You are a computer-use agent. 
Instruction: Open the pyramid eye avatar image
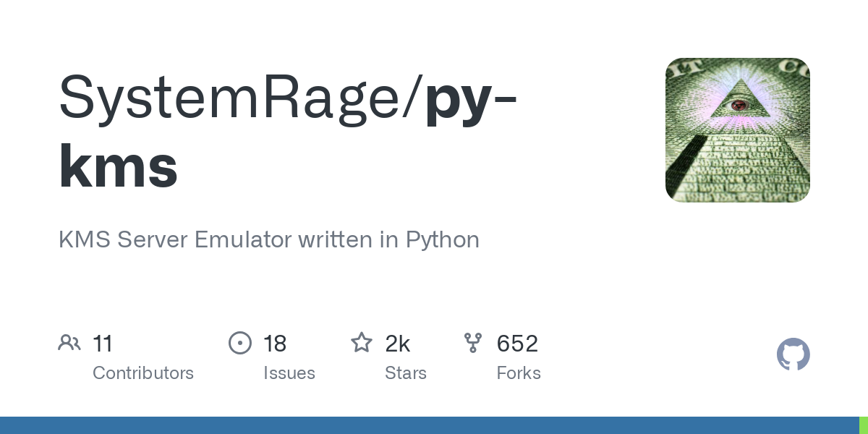[x=737, y=130]
